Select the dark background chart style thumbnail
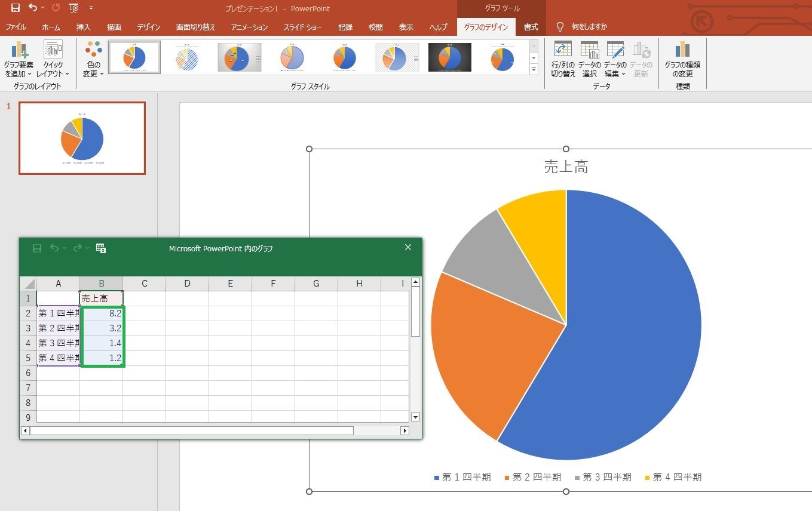 (x=450, y=57)
